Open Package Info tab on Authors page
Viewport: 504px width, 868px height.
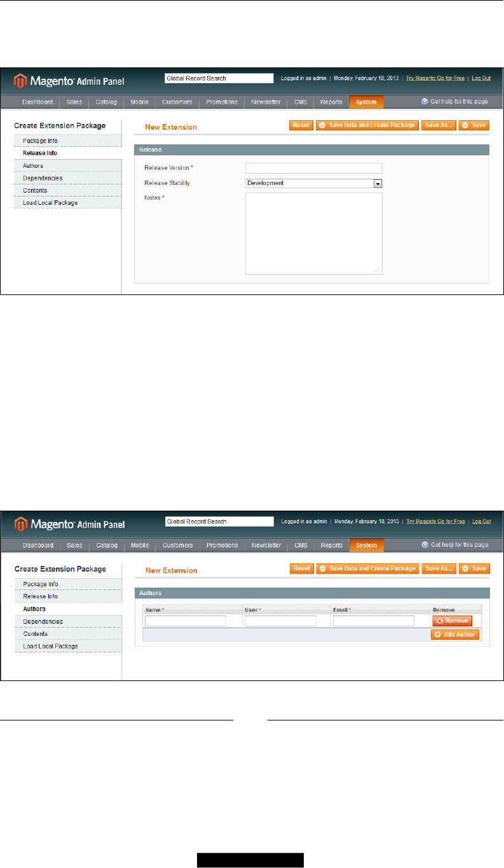(68, 584)
